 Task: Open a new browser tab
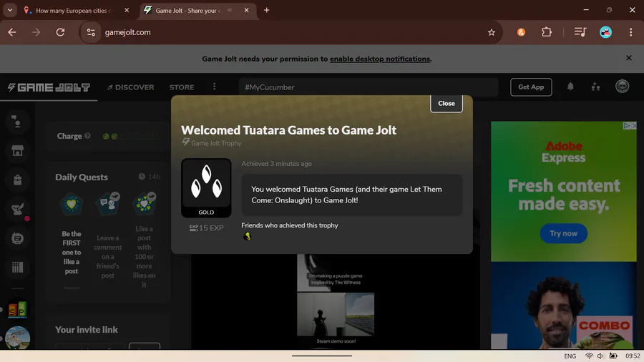(x=267, y=10)
